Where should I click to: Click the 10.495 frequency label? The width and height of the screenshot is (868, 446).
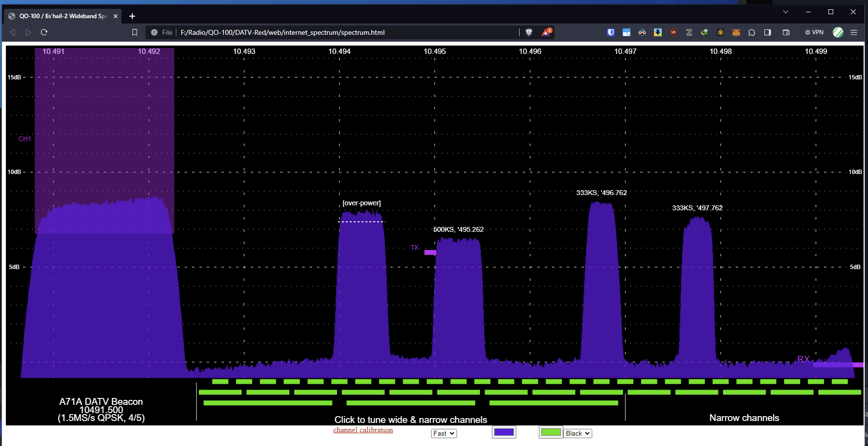point(435,51)
